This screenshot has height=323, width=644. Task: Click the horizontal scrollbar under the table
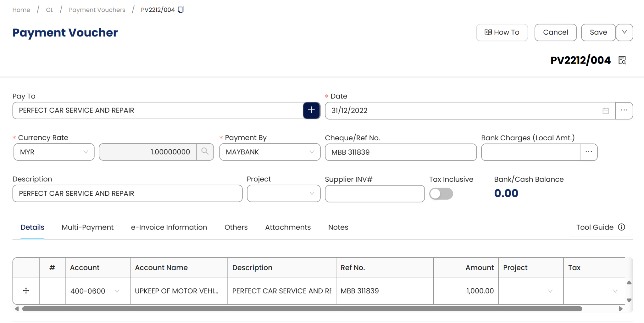(302, 309)
